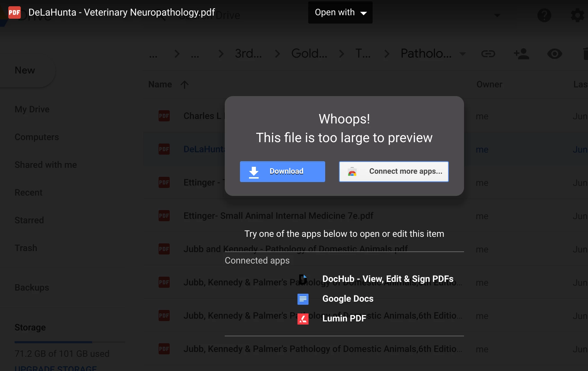The width and height of the screenshot is (588, 371).
Task: Click the dropdown arrow in the search bar
Action: 497,15
